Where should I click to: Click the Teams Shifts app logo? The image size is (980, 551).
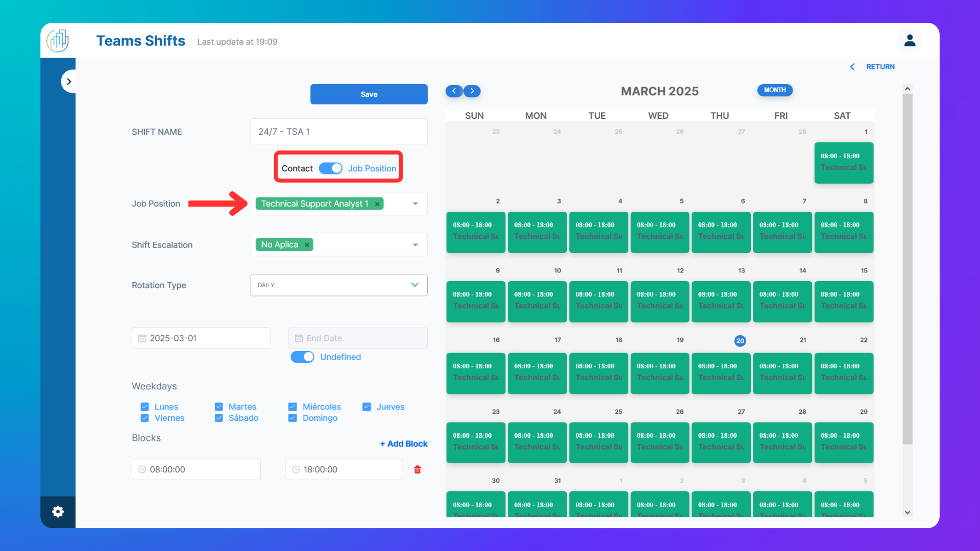(58, 40)
